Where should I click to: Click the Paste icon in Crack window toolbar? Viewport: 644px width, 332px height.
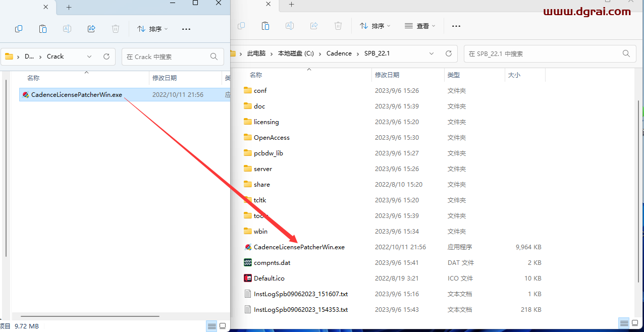pyautogui.click(x=43, y=29)
